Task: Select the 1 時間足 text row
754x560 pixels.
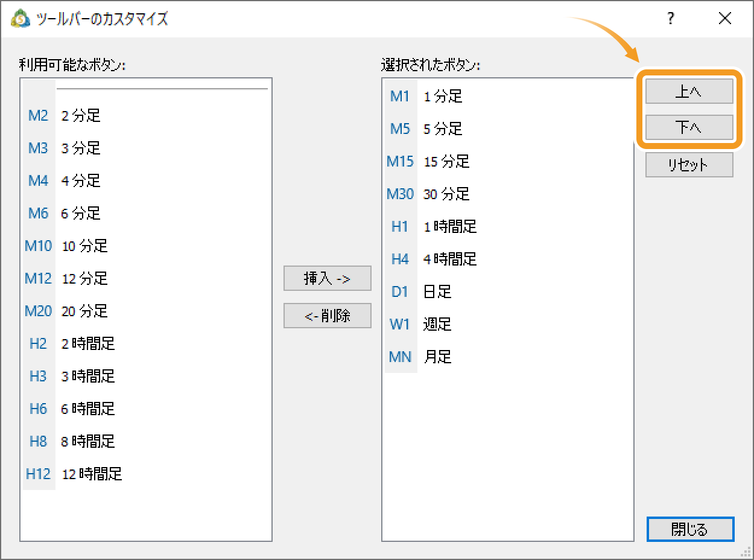Action: tap(450, 227)
